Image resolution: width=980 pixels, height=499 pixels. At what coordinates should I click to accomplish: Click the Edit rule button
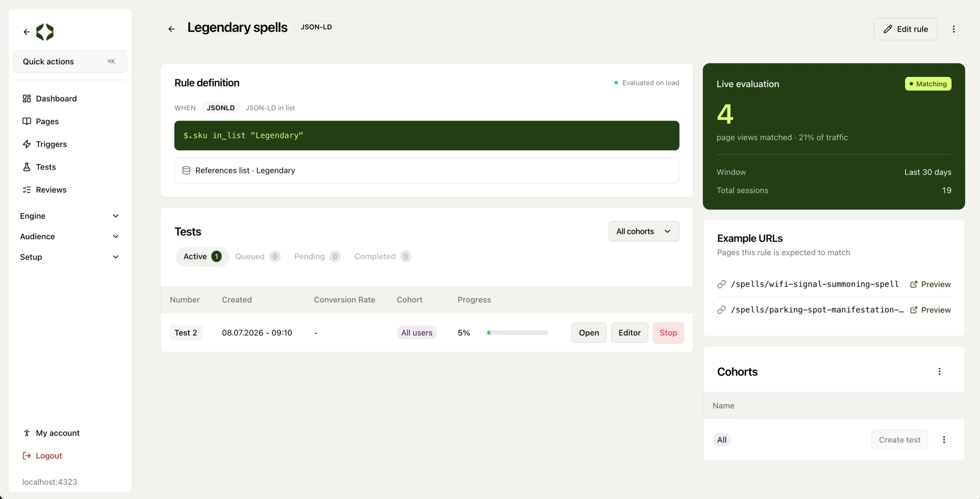coord(906,29)
